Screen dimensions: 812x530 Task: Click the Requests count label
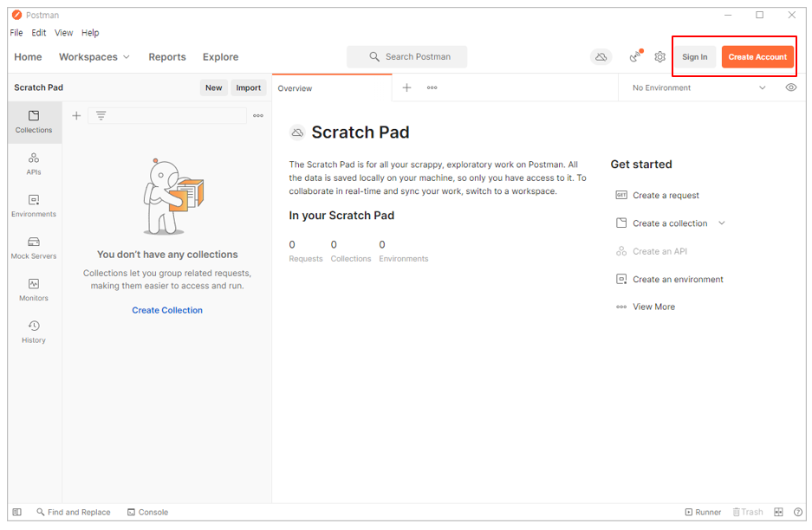click(x=306, y=259)
